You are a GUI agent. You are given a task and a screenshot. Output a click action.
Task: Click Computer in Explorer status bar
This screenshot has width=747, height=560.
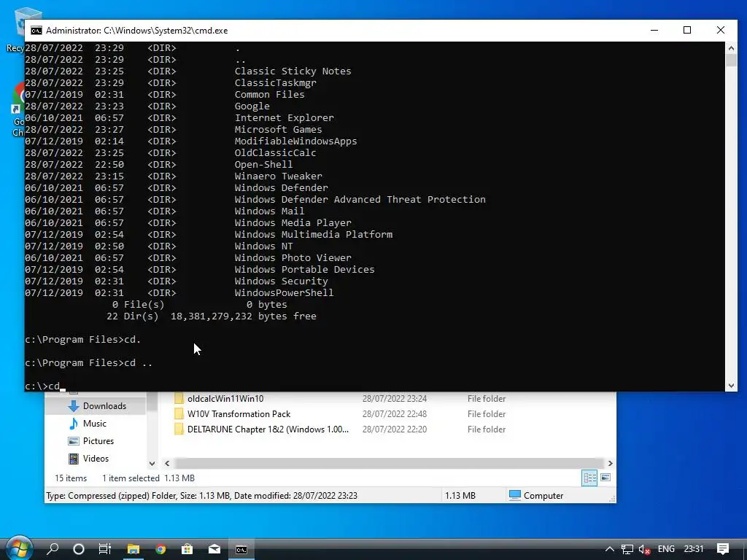point(536,495)
